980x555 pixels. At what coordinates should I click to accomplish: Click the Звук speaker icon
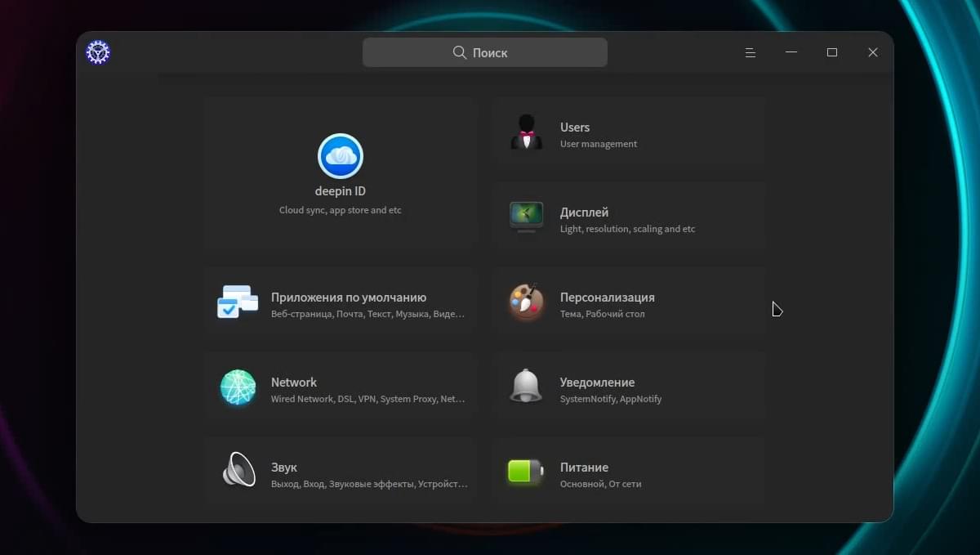[x=238, y=470]
